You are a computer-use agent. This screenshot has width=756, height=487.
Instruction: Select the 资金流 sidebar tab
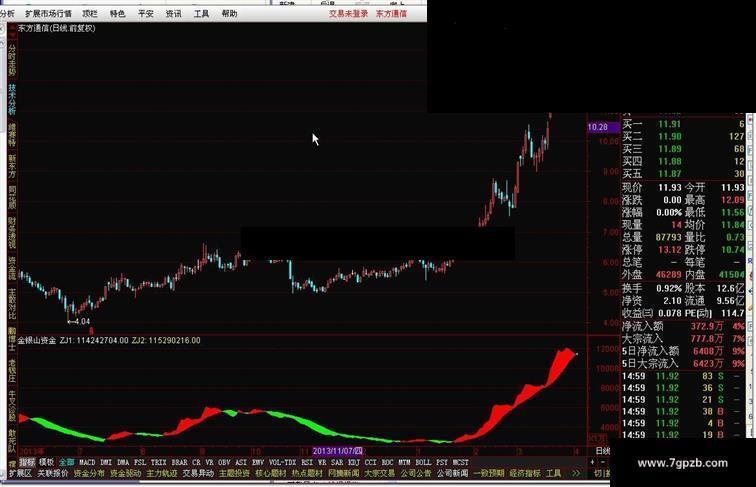(x=12, y=268)
